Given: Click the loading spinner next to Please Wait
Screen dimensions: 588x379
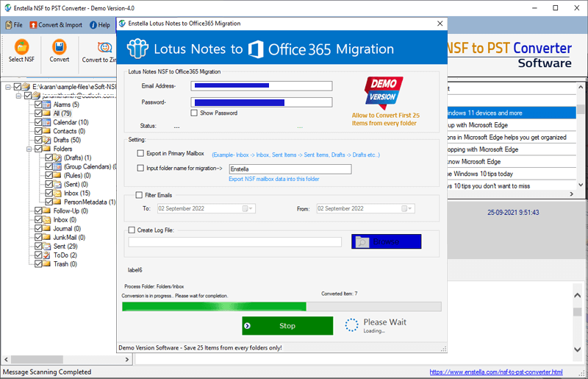Looking at the screenshot, I should tap(351, 325).
